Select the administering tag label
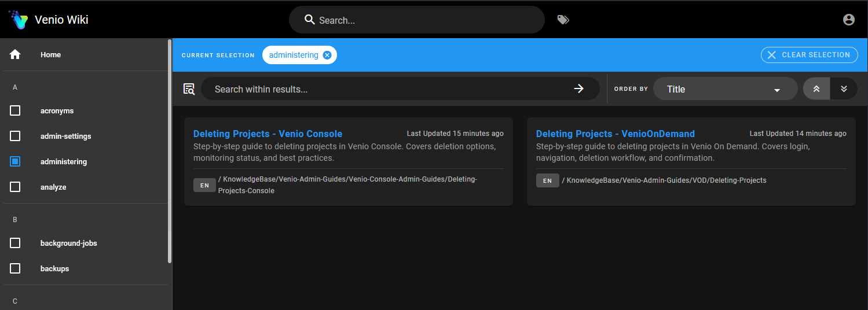Image resolution: width=868 pixels, height=310 pixels. pyautogui.click(x=64, y=161)
